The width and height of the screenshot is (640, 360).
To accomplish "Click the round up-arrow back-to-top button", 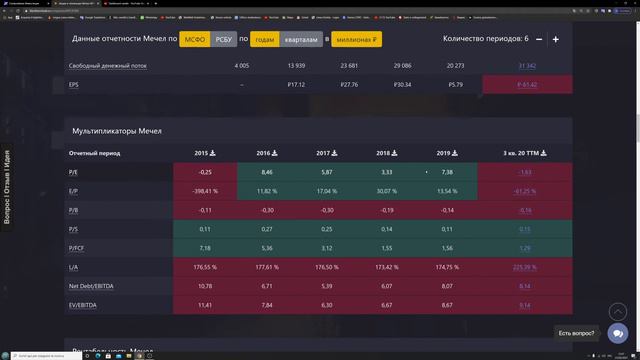I will point(618,312).
